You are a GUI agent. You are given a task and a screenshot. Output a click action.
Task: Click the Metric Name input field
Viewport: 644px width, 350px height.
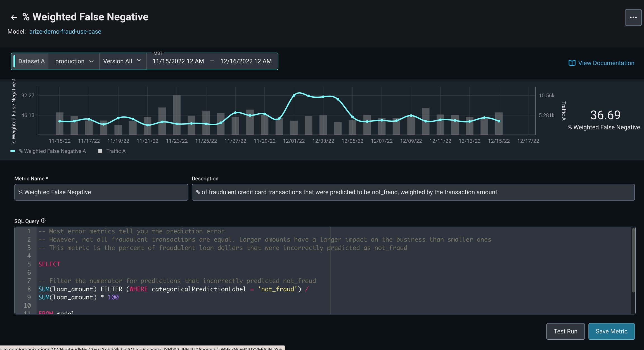[x=101, y=192]
